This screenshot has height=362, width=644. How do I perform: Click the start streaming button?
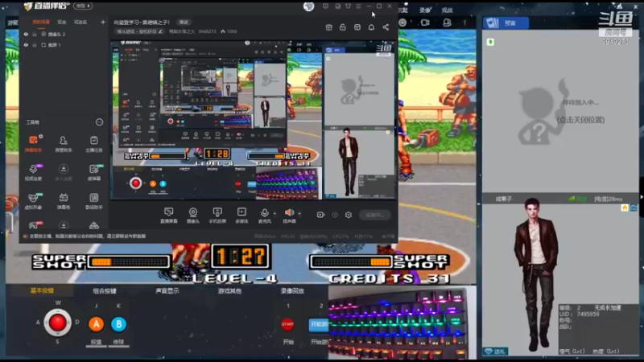374,215
